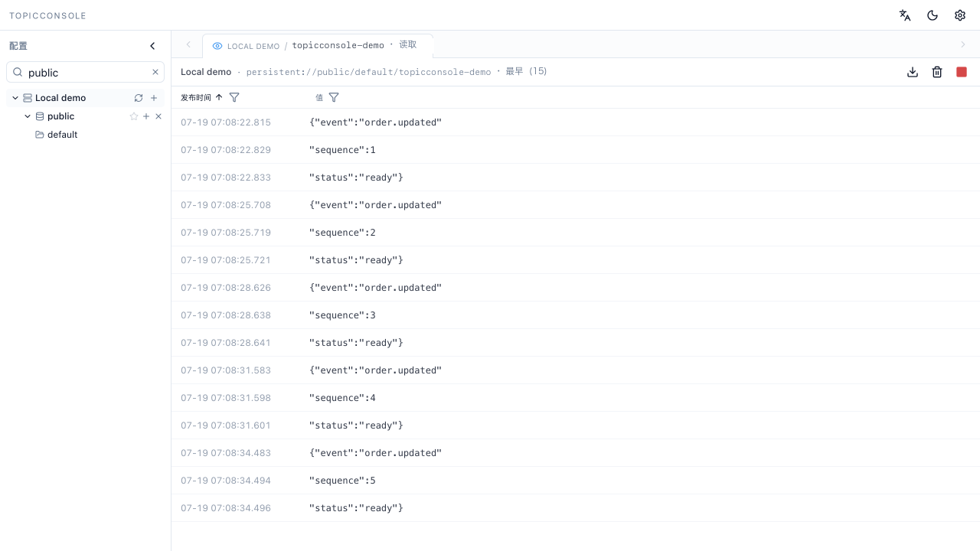This screenshot has height=551, width=980.
Task: Refresh the Local demo connection
Action: pos(139,98)
